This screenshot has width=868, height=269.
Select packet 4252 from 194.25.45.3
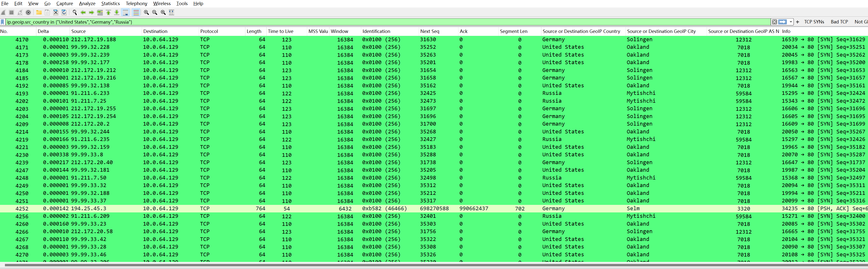(434, 209)
